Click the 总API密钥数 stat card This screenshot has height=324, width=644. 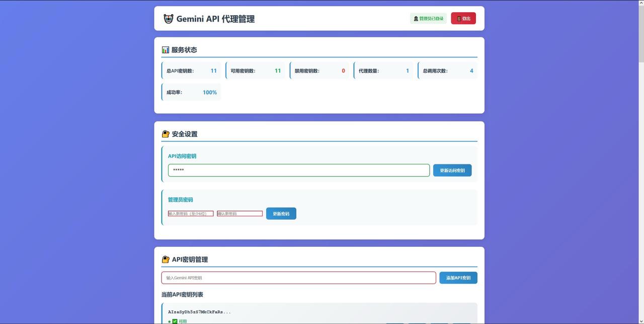(x=191, y=71)
